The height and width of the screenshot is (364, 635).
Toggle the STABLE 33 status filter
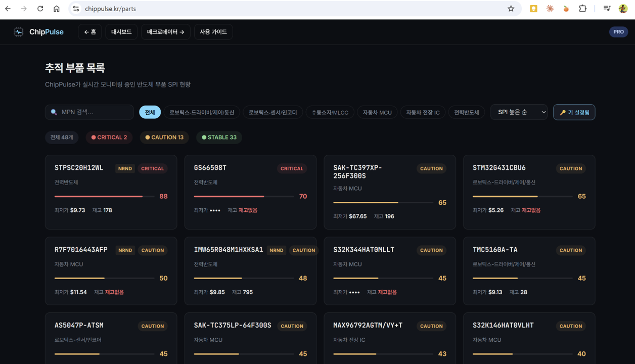(x=219, y=138)
